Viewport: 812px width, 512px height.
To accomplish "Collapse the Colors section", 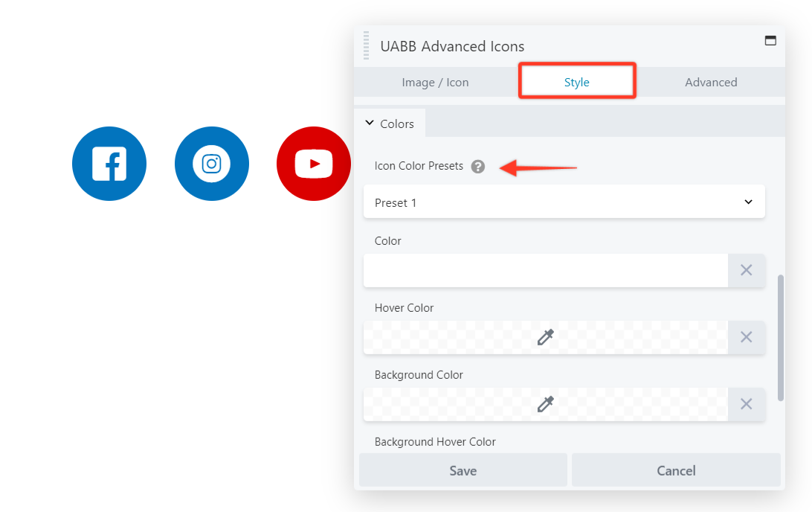I will pyautogui.click(x=390, y=123).
